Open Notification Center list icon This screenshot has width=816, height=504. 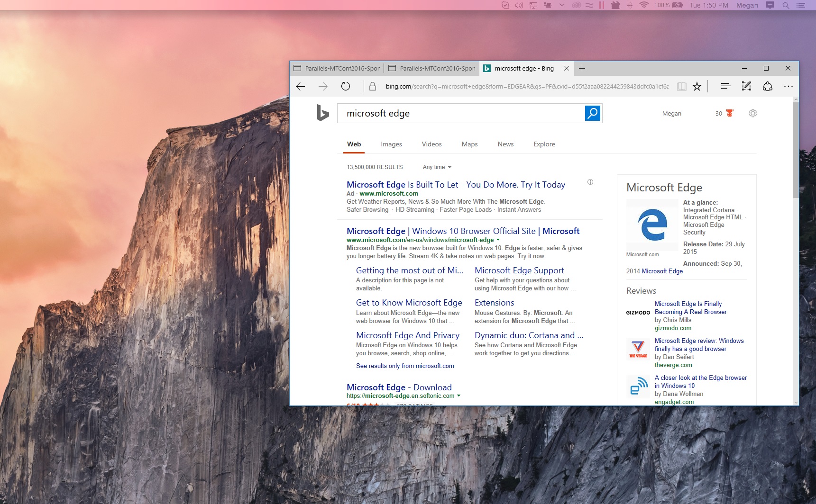(x=801, y=5)
